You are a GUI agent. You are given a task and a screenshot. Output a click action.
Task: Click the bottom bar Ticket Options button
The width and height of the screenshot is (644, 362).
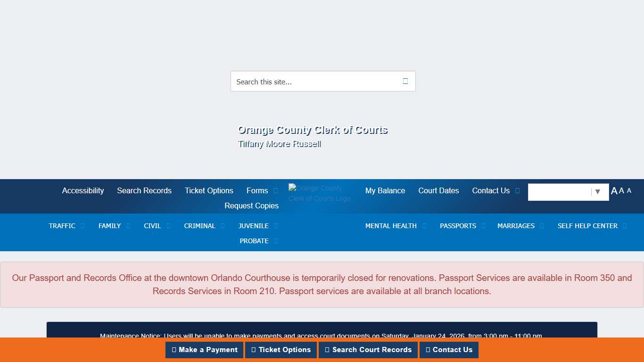pyautogui.click(x=281, y=350)
